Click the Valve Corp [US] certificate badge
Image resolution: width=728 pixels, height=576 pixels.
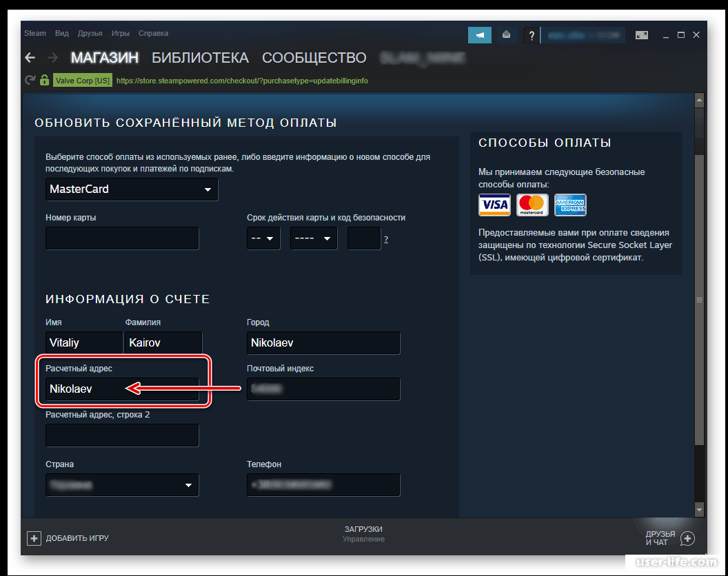click(83, 81)
